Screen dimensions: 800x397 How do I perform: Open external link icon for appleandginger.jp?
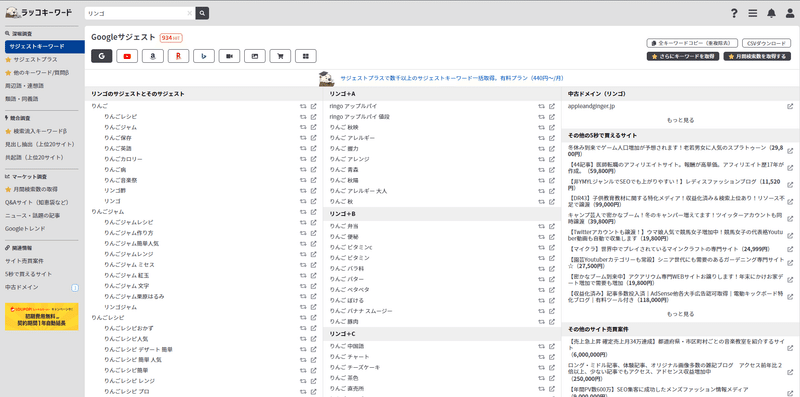coord(790,106)
